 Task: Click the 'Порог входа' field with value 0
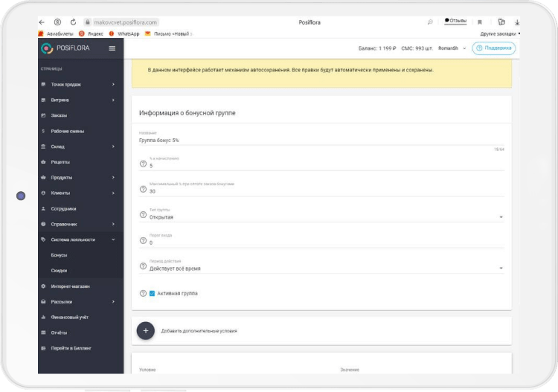(x=327, y=242)
